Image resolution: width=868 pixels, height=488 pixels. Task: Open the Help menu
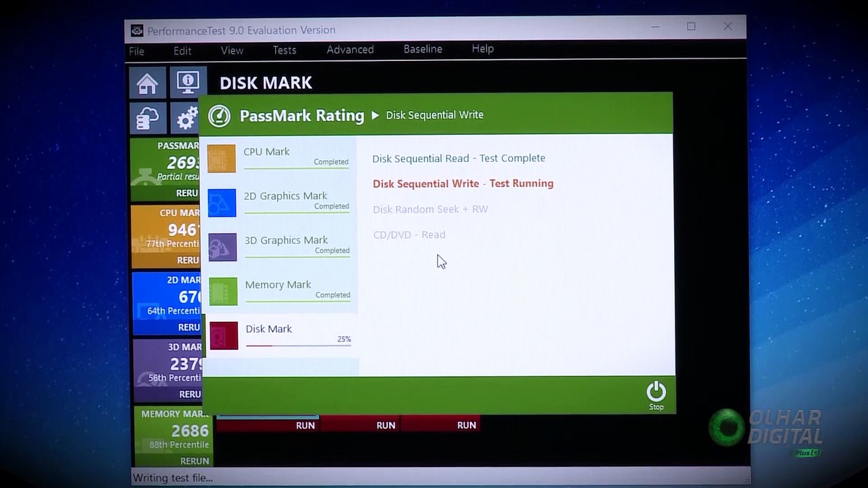point(483,49)
